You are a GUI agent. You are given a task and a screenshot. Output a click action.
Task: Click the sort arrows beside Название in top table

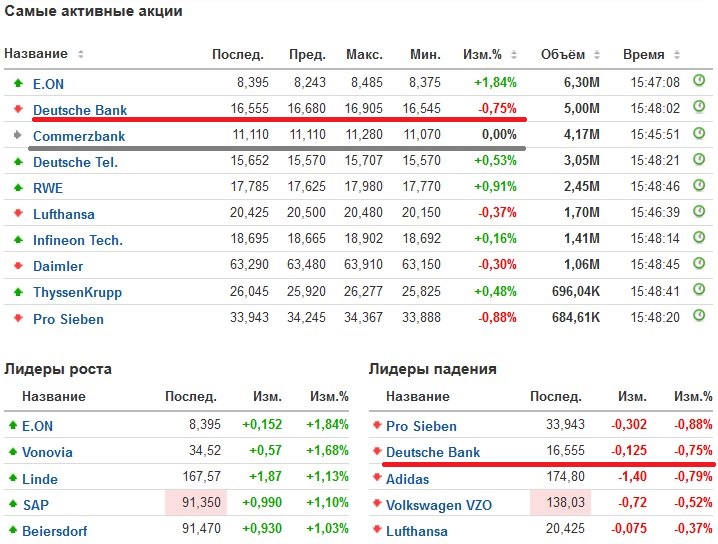[x=81, y=54]
